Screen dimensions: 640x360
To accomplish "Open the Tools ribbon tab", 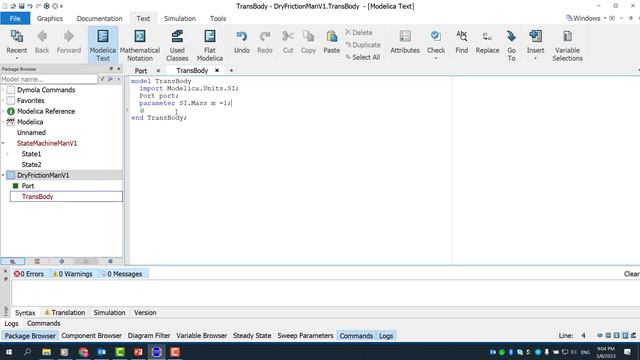I will pos(218,18).
